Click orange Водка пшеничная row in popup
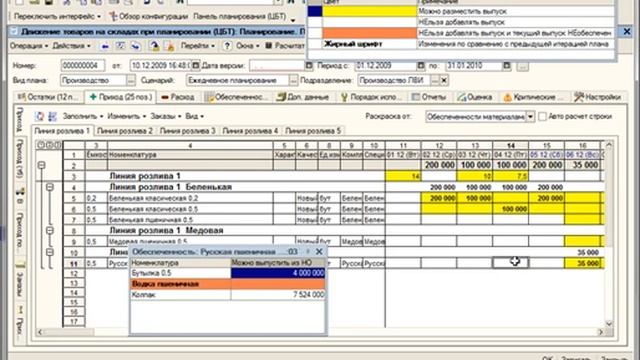This screenshot has height=360, width=640. click(228, 284)
